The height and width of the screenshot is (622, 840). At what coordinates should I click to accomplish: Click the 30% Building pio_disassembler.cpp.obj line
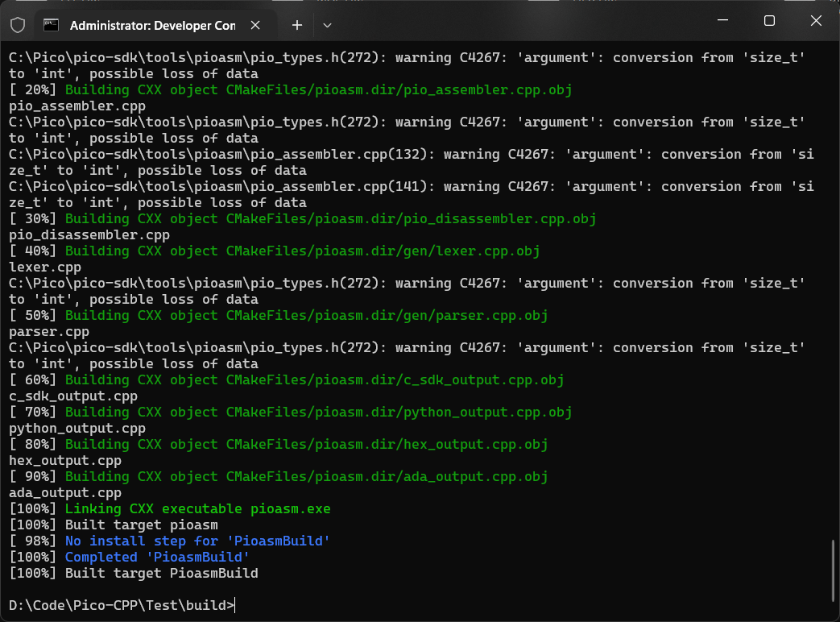[x=303, y=218]
